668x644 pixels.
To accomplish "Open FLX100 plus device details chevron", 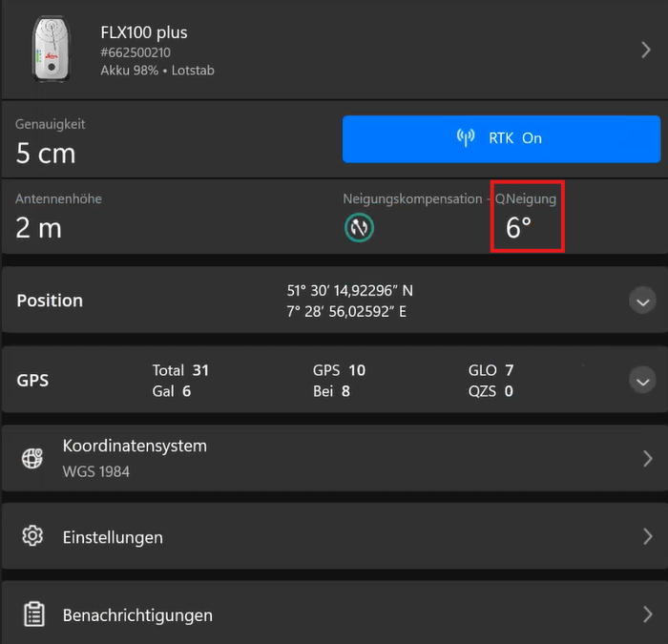I will (x=646, y=50).
